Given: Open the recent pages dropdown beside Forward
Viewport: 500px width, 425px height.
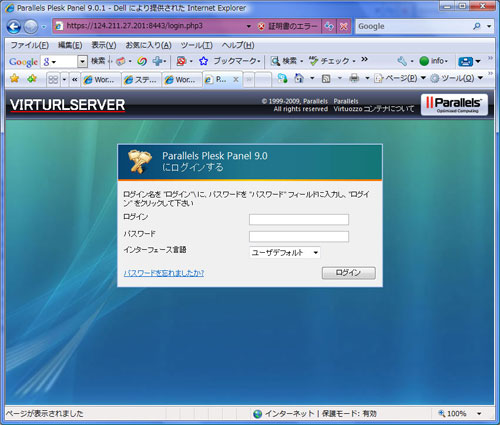Looking at the screenshot, I should click(x=44, y=27).
